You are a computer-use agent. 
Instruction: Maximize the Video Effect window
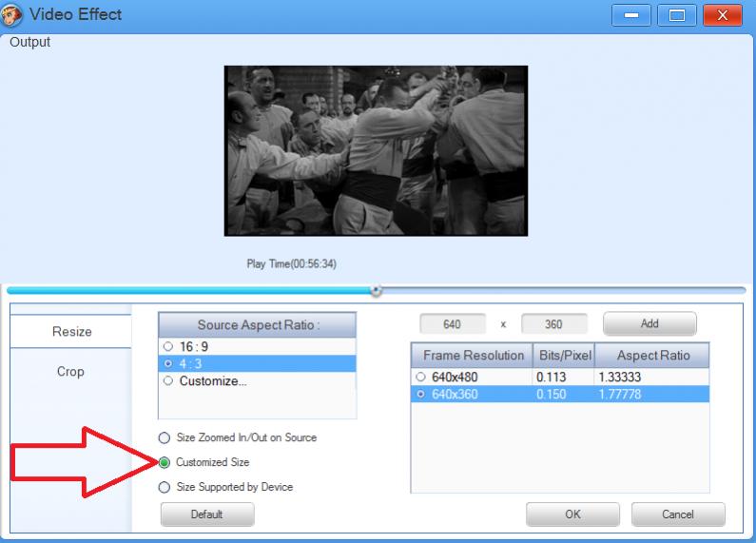coord(676,15)
